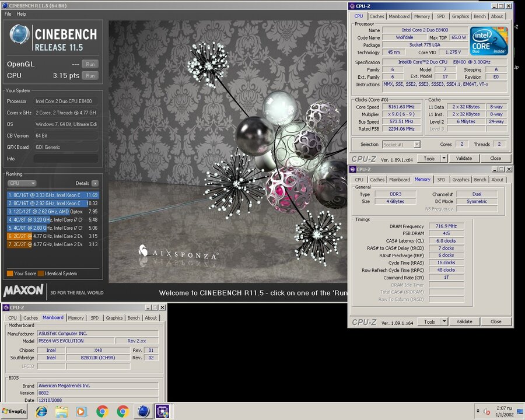Open the Ranking CPU dropdown in Cinebench
Screen dimensions: 525x420
[x=22, y=183]
